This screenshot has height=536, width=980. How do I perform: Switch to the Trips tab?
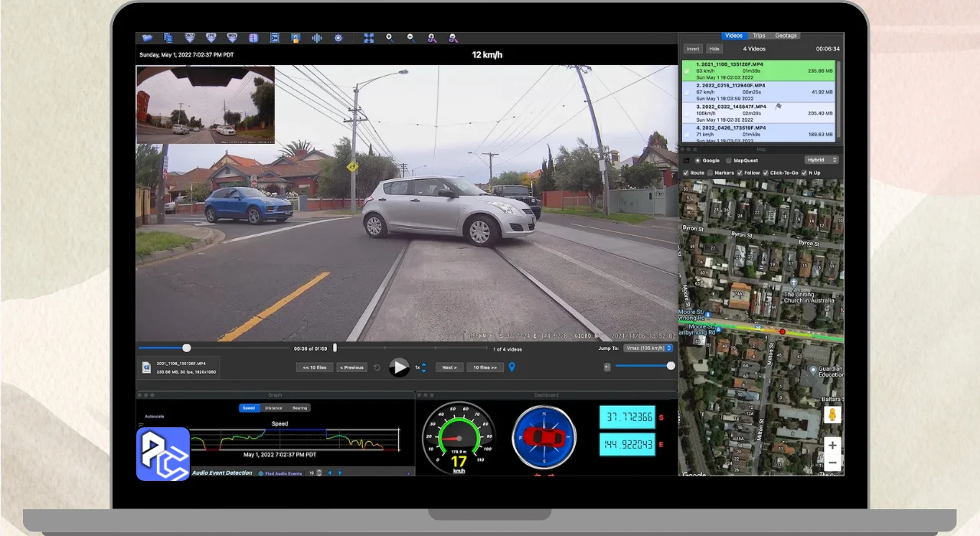point(758,35)
